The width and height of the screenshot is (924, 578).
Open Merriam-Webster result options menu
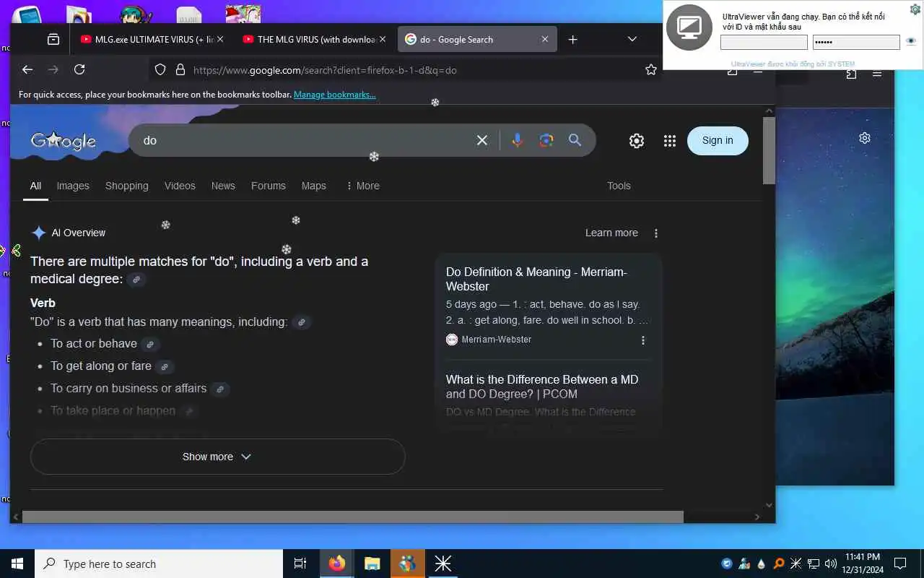[x=642, y=340]
